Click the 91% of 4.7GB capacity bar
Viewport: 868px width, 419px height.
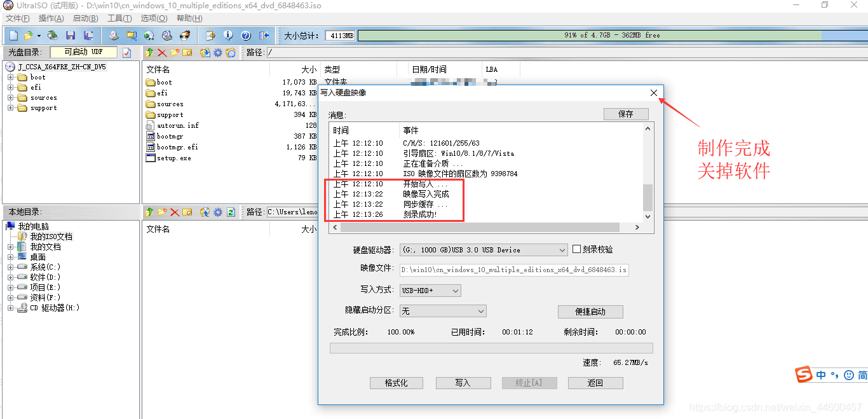tap(613, 36)
